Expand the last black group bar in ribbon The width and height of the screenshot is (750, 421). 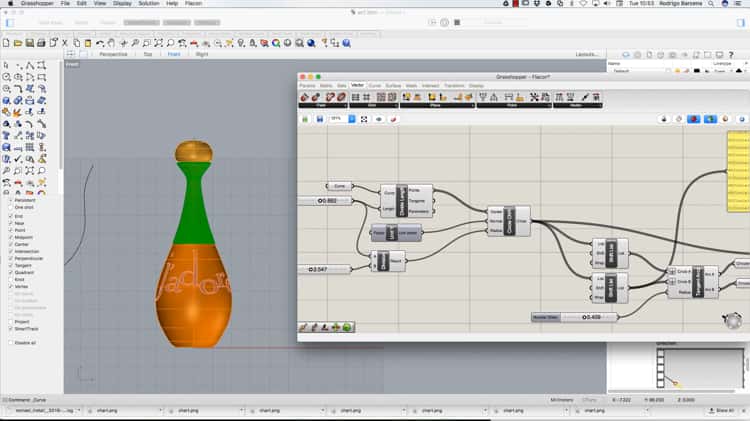577,105
